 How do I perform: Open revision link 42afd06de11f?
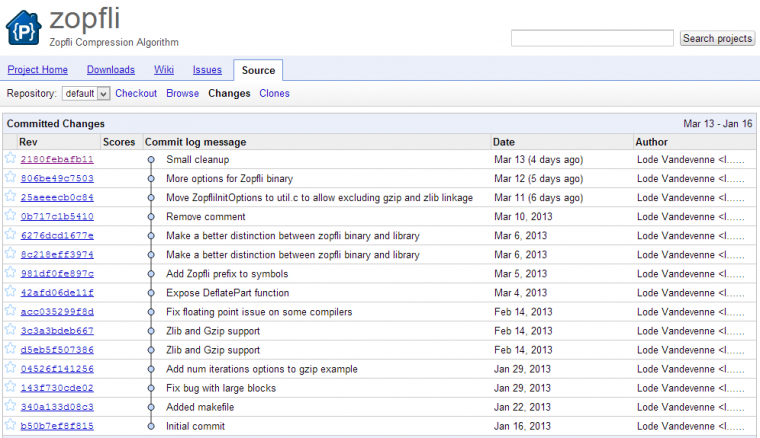pos(57,293)
